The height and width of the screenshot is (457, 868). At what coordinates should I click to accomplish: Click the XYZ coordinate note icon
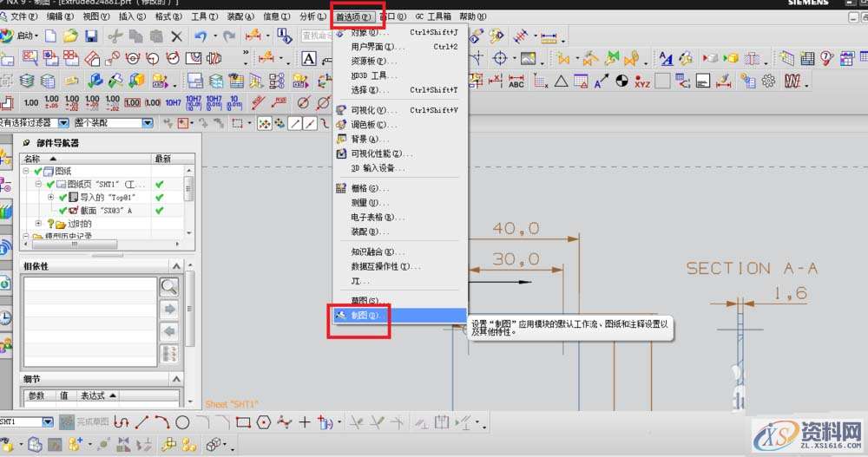coord(642,82)
